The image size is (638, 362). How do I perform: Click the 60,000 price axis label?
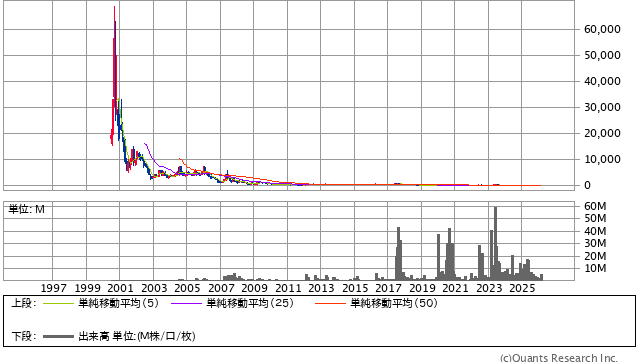click(602, 29)
